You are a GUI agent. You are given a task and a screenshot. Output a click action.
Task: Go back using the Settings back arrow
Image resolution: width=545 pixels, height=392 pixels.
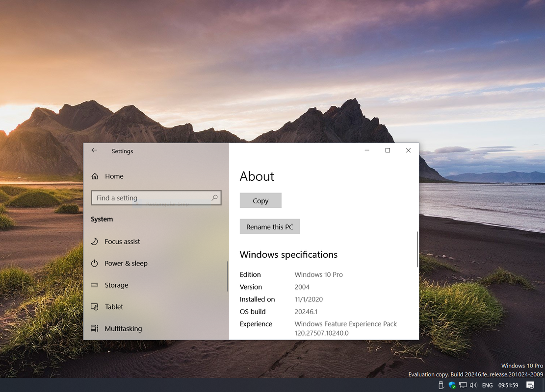point(94,150)
